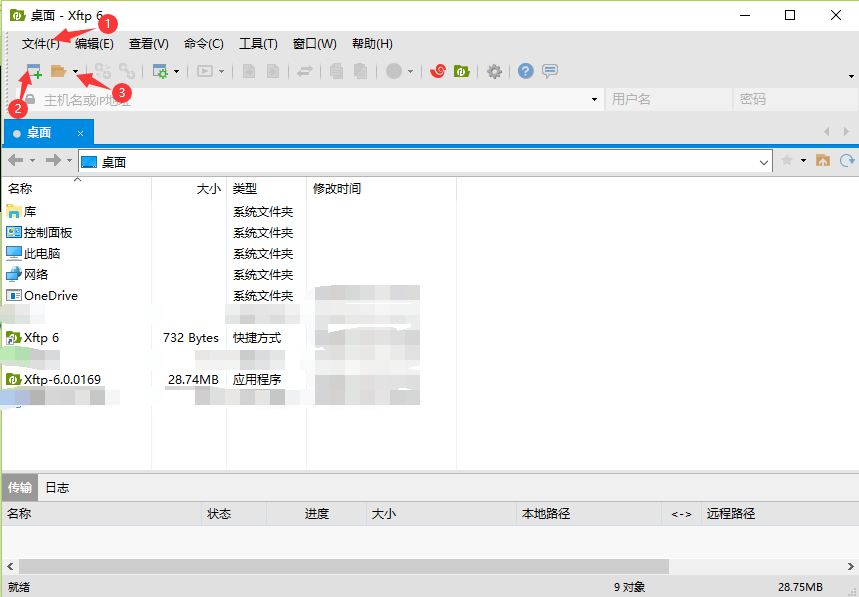This screenshot has width=859, height=597.
Task: Select the OneDrive row
Action: tap(230, 296)
